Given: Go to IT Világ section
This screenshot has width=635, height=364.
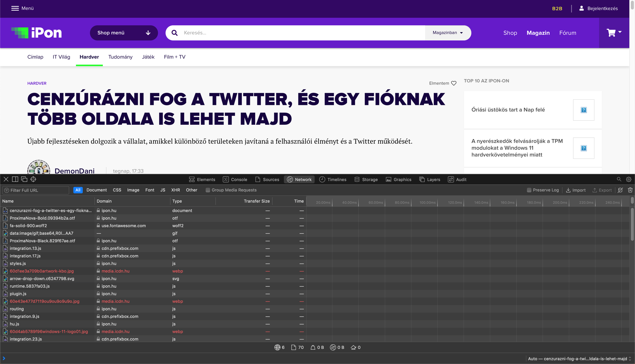Looking at the screenshot, I should pos(61,57).
